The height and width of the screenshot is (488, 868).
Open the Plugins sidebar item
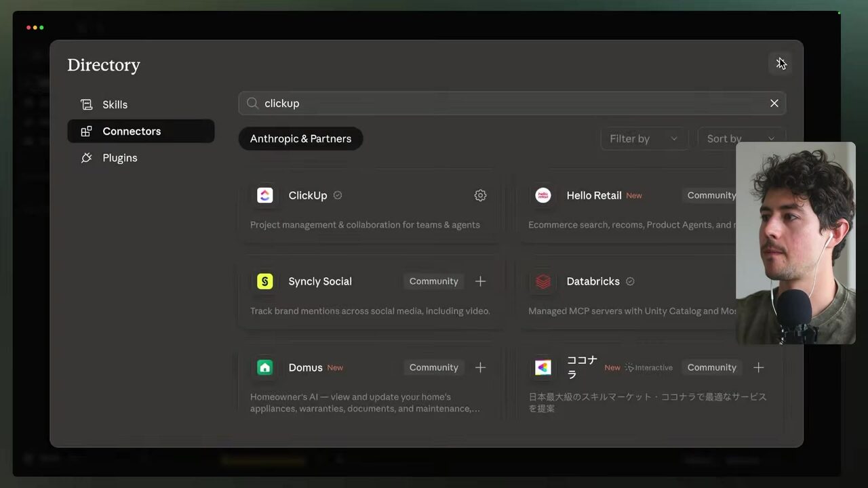(x=141, y=158)
